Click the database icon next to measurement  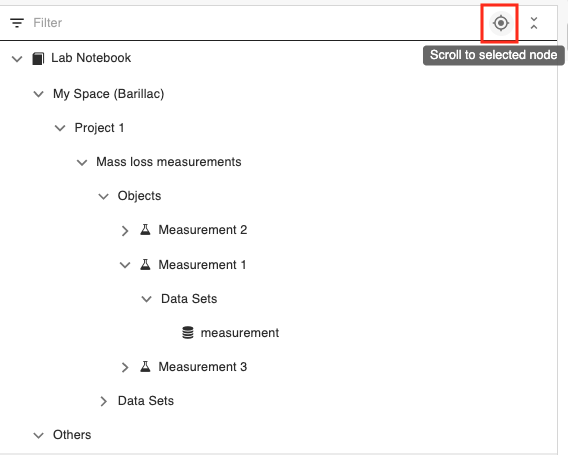pos(188,333)
